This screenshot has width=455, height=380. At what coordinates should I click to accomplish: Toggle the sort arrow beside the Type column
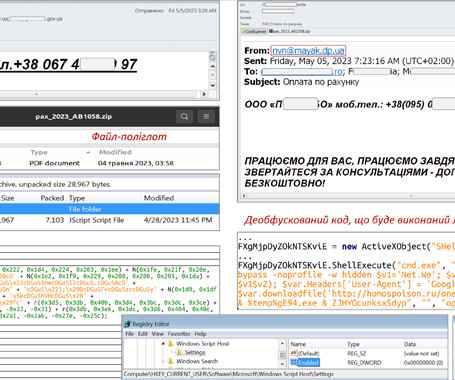click(88, 152)
